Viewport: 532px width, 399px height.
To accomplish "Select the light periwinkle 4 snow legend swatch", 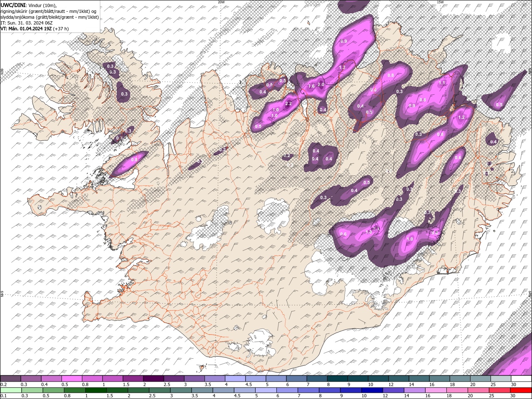I will pyautogui.click(x=235, y=379).
